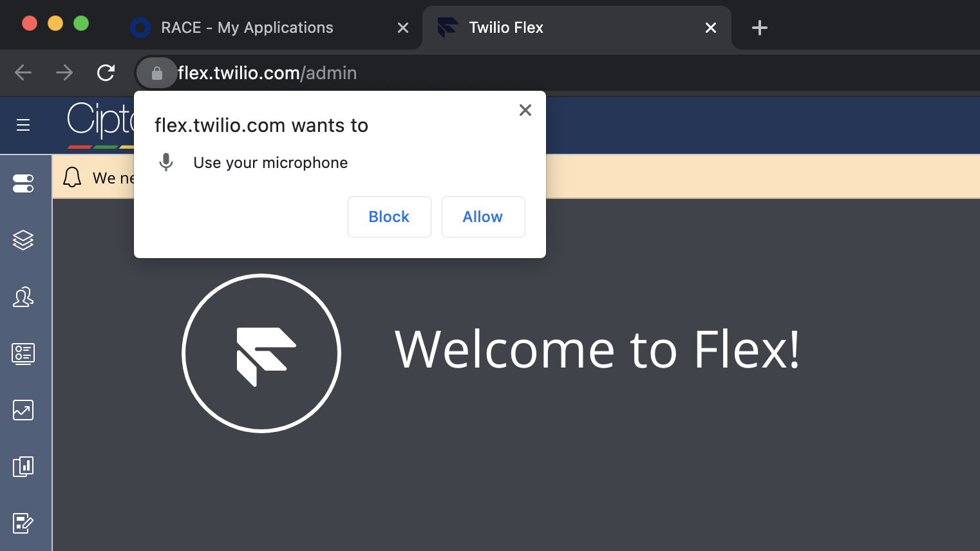Image resolution: width=980 pixels, height=551 pixels.
Task: Click the lock site info icon
Action: [156, 73]
